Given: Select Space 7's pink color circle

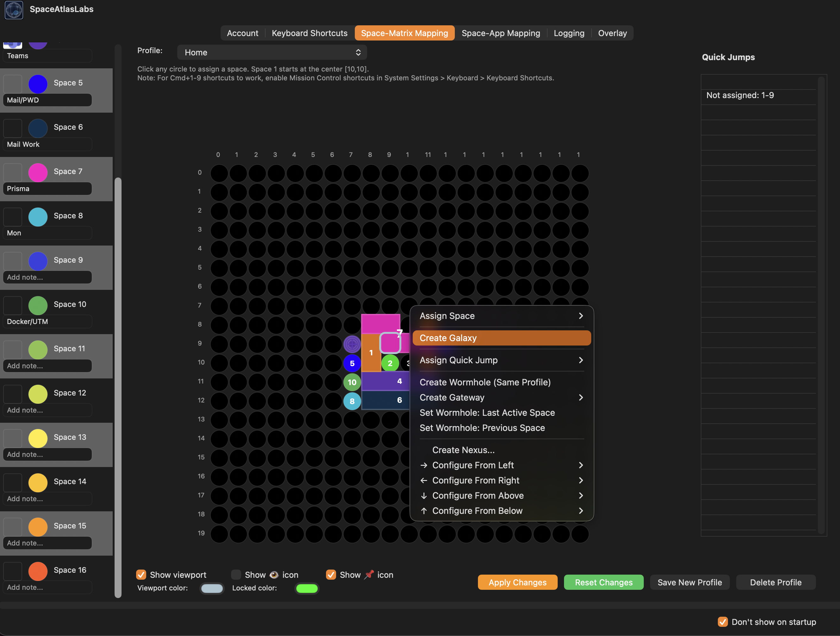Looking at the screenshot, I should pyautogui.click(x=38, y=172).
